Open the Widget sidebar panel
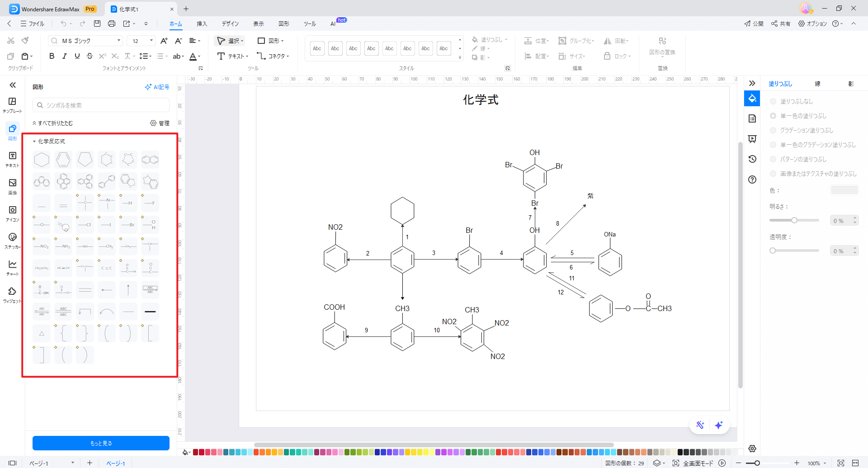The height and width of the screenshot is (468, 868). [12, 294]
